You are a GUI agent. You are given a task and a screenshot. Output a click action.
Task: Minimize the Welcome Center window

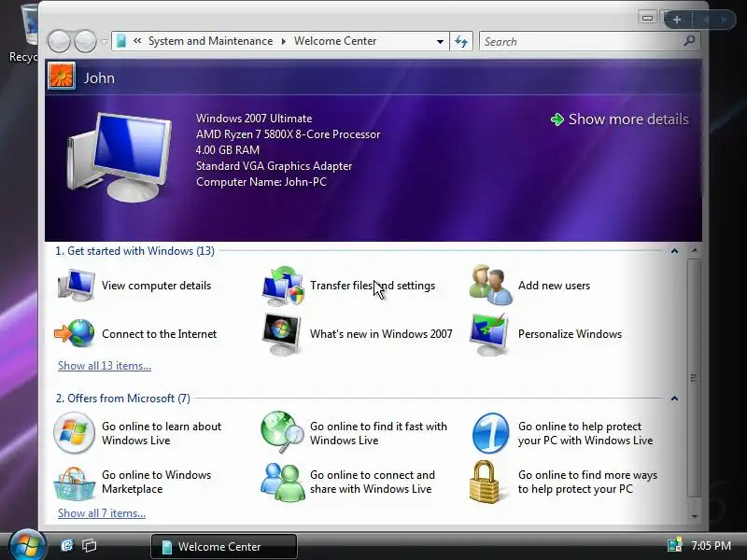coord(647,18)
